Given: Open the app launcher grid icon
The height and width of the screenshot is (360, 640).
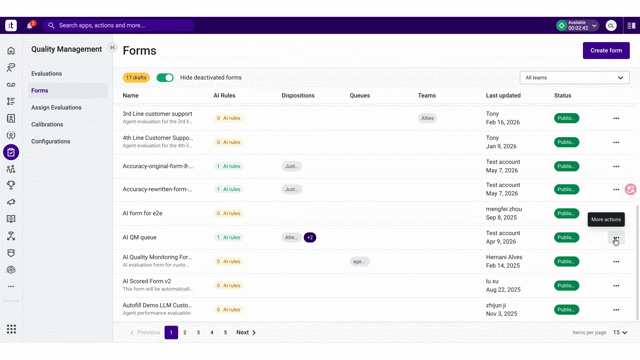Looking at the screenshot, I should (11, 329).
